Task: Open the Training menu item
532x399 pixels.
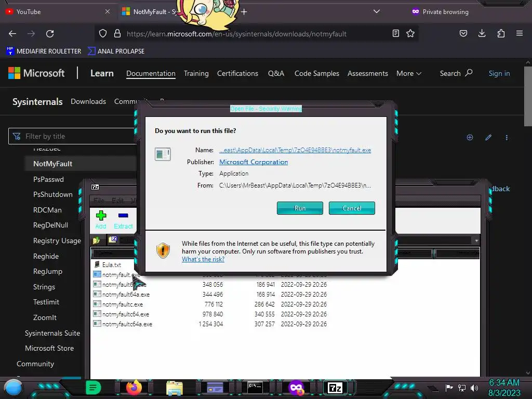Action: (x=196, y=74)
